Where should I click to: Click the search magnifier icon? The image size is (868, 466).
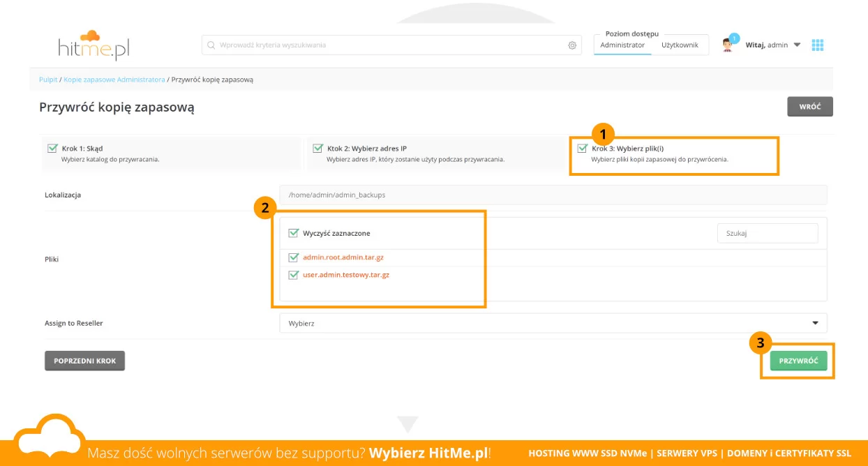point(211,45)
